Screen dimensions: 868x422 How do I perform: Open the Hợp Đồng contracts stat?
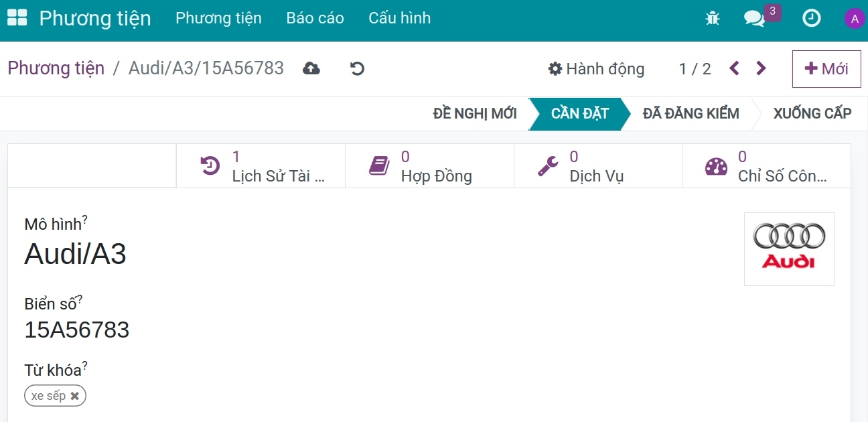[429, 166]
